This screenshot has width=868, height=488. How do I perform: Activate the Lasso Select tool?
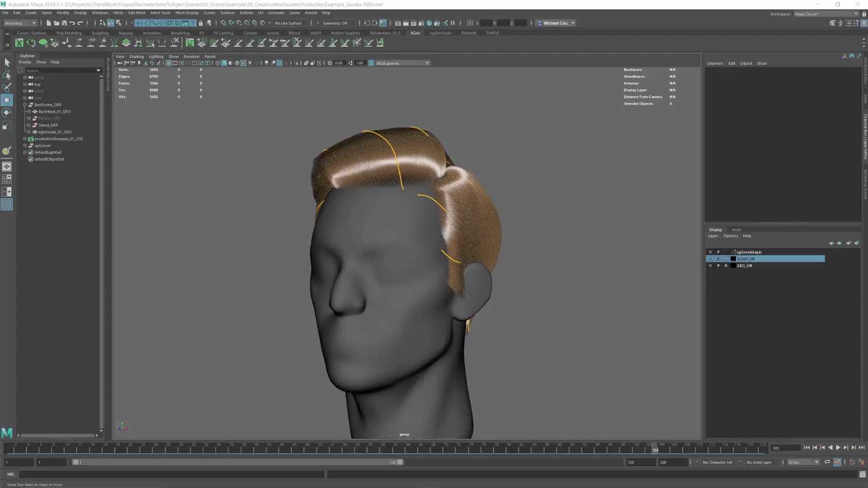pos(7,75)
